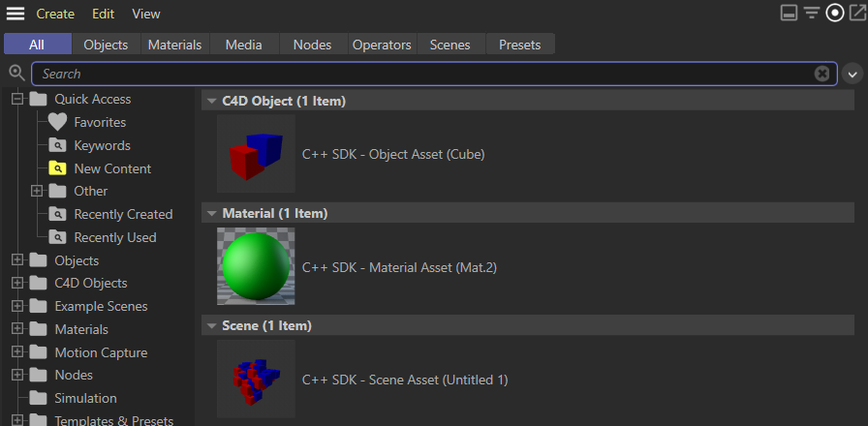The height and width of the screenshot is (426, 868).
Task: Open Favorites with the heart icon
Action: click(57, 122)
